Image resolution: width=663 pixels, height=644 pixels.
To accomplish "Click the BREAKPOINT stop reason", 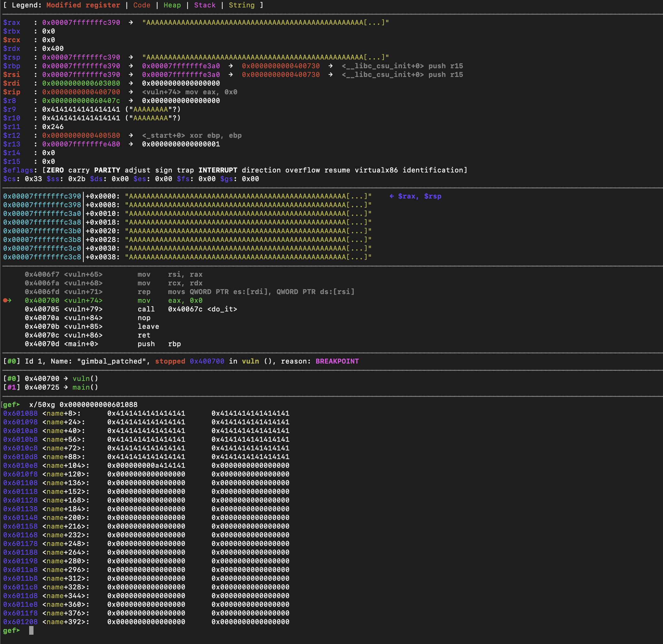I will [x=337, y=361].
